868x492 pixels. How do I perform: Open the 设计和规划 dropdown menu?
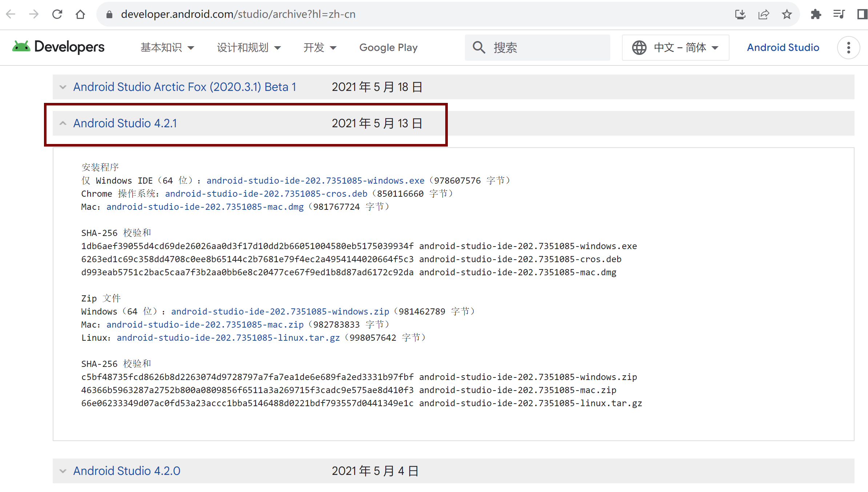click(x=249, y=48)
